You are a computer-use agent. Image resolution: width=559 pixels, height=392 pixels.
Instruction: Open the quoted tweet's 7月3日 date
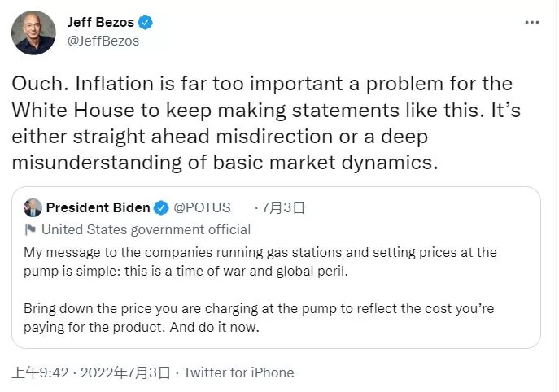[x=283, y=207]
